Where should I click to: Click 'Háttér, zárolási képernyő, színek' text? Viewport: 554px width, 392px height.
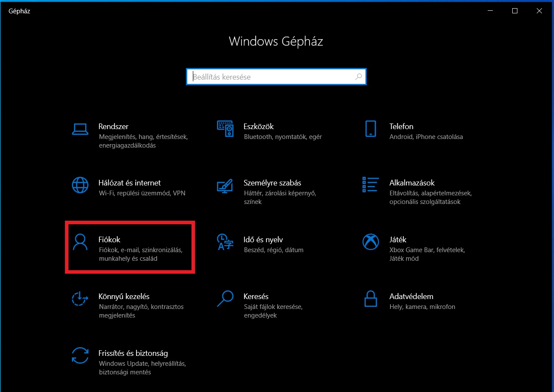280,197
